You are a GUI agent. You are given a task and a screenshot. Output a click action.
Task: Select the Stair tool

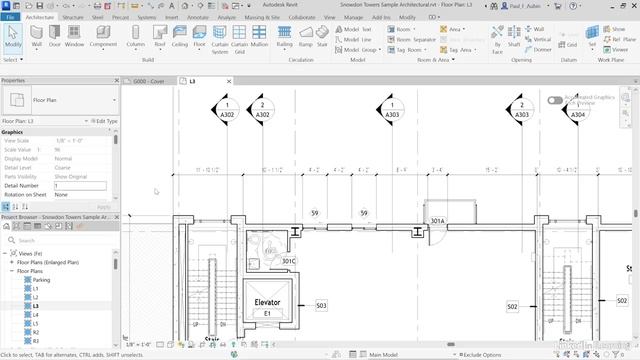coord(322,37)
